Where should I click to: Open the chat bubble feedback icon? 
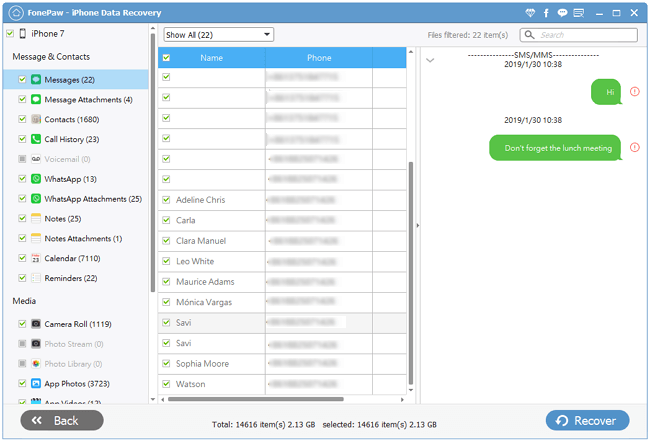tap(562, 13)
